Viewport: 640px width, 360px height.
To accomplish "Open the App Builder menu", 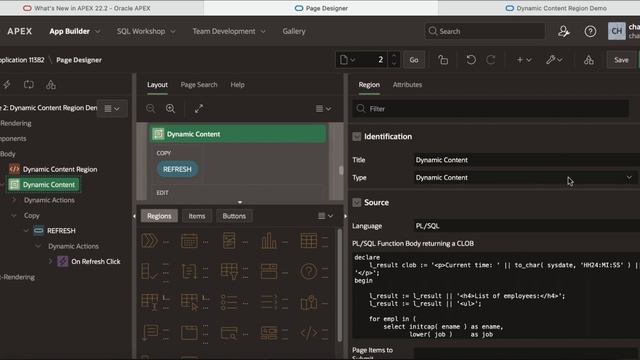I will point(74,31).
